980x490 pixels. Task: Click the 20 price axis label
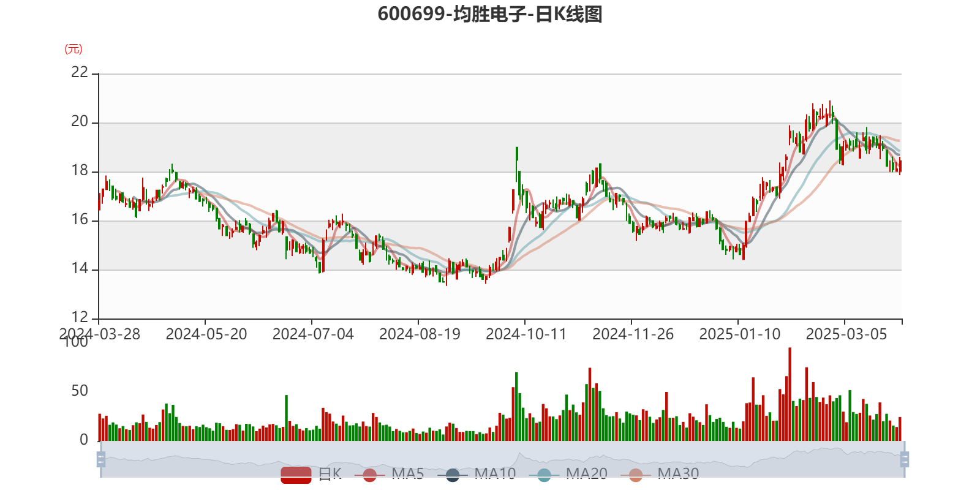80,121
